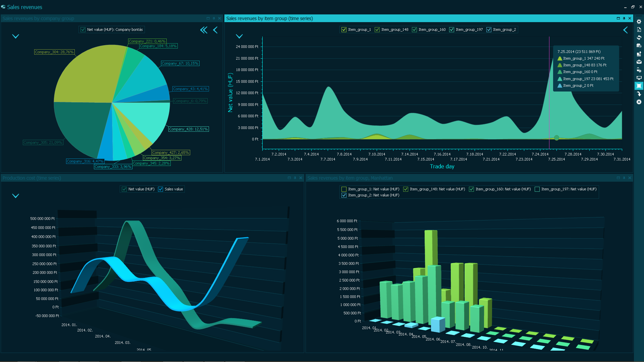
Task: Click Company_43: 4,41% pie label
Action: click(x=191, y=89)
